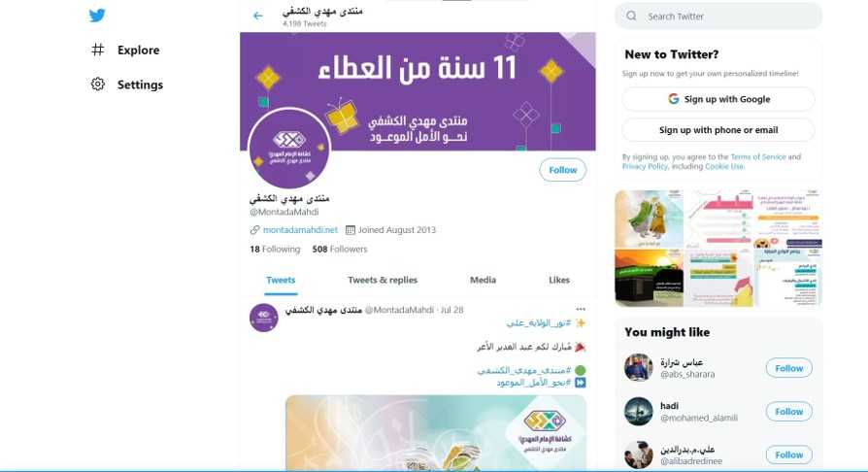
Task: Click the magnifier icon in search box
Action: pos(631,17)
